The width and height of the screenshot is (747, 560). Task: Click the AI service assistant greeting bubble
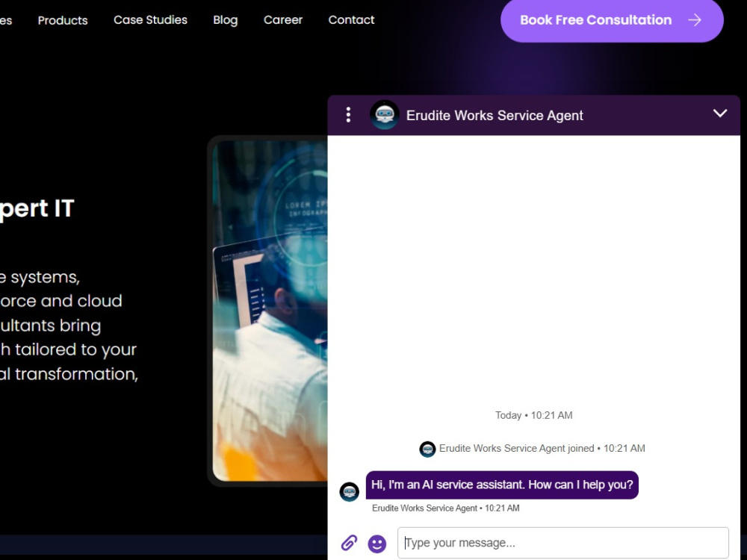[x=502, y=485]
